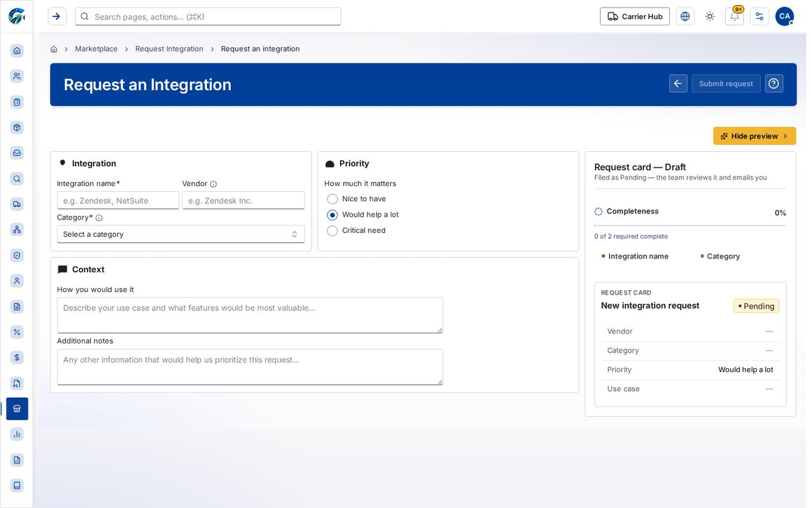Click the Submit request button
This screenshot has height=508, width=812.
pyautogui.click(x=726, y=84)
